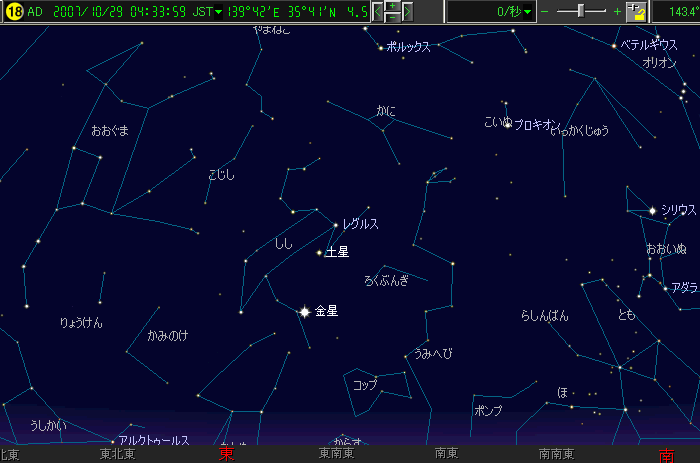Click the yellow moon age 18 icon
Image resolution: width=700 pixels, height=463 pixels.
pos(13,12)
